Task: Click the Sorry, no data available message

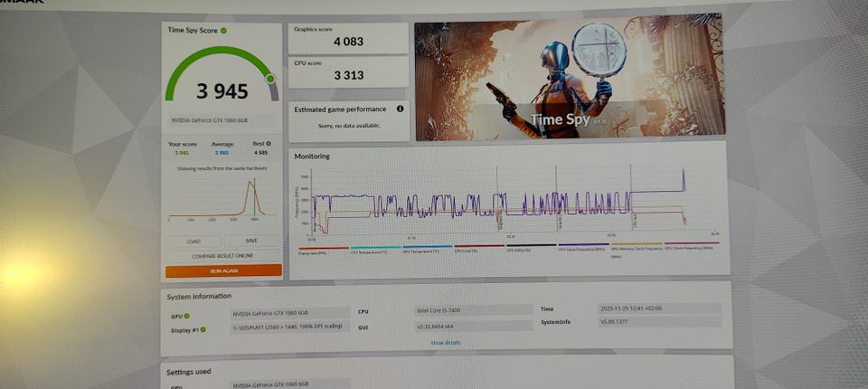Action: pos(349,127)
